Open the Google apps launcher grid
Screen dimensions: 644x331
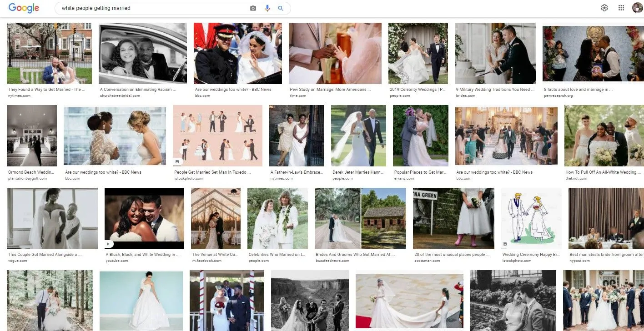621,7
